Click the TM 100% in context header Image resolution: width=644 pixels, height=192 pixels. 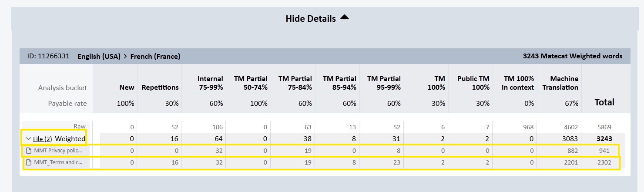(x=519, y=83)
